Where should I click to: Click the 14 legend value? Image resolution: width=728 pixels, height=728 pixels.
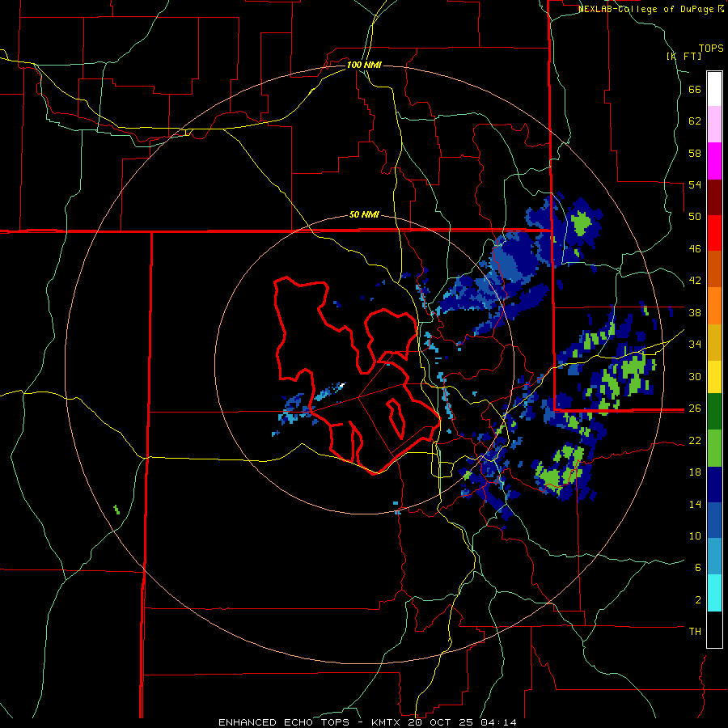point(695,504)
